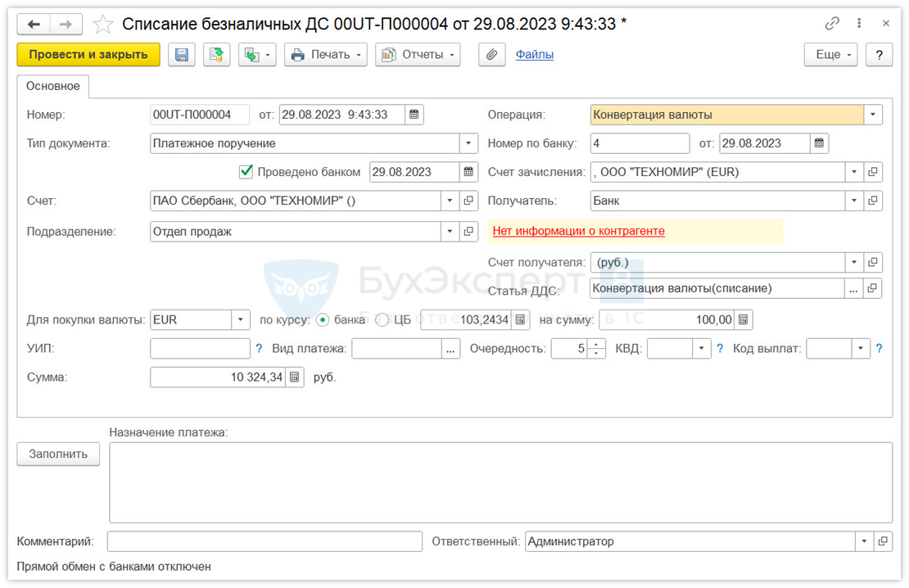The image size is (909, 588).
Task: Expand the Получатель dropdown
Action: pyautogui.click(x=854, y=201)
